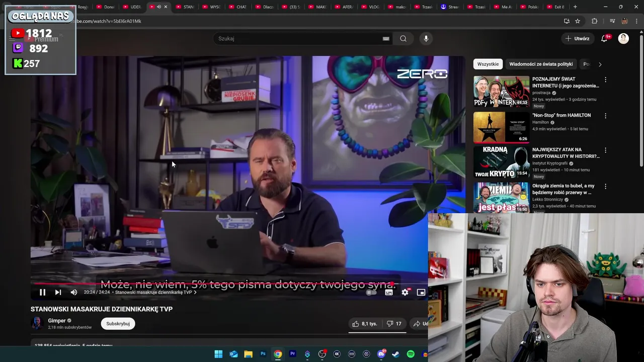644x362 pixels.
Task: Dislike the video showing 17
Action: click(x=393, y=324)
